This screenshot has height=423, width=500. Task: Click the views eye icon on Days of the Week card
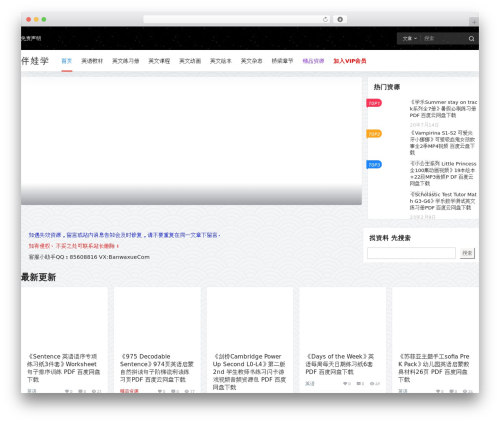click(x=372, y=384)
